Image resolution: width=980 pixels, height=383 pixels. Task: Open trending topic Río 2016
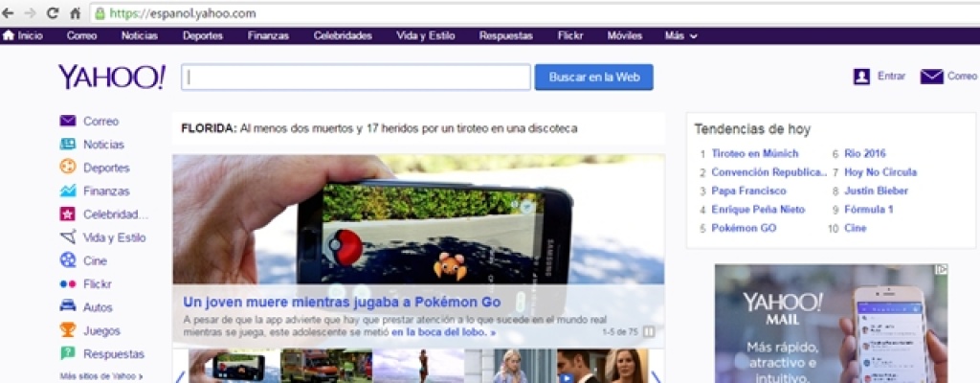(865, 153)
